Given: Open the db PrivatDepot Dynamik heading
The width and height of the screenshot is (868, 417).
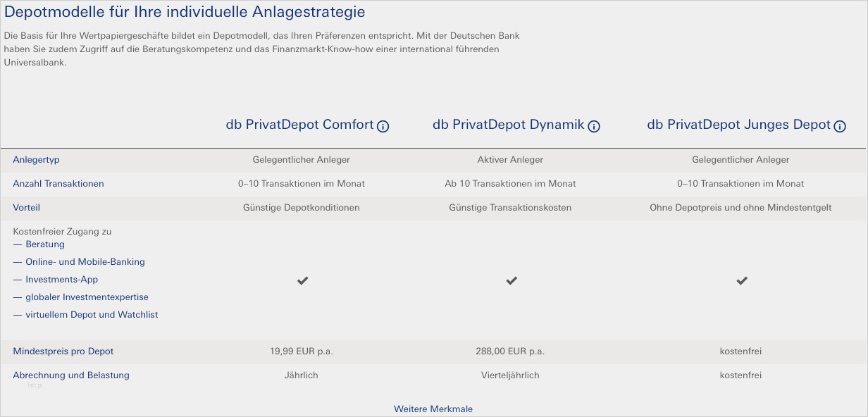Looking at the screenshot, I should point(509,125).
